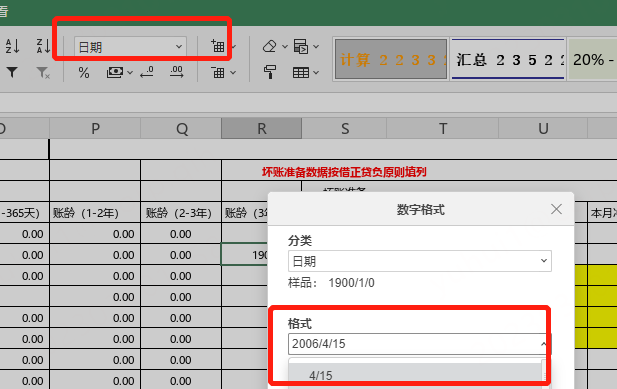This screenshot has width=617, height=389.
Task: Choose the 4/15 date format option
Action: coord(416,376)
